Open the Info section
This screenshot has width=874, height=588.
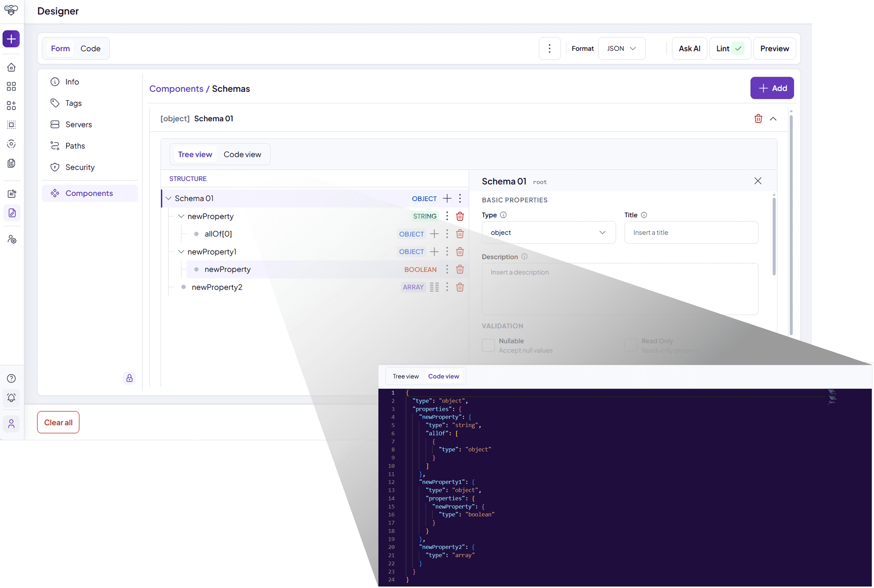coord(90,82)
